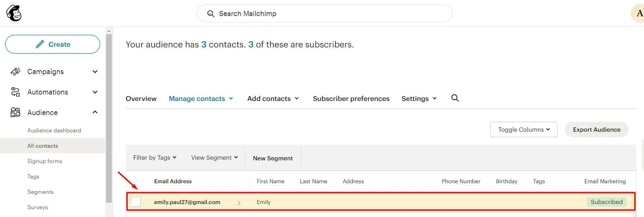This screenshot has width=644, height=217.
Task: Click the Address column header
Action: 353,181
